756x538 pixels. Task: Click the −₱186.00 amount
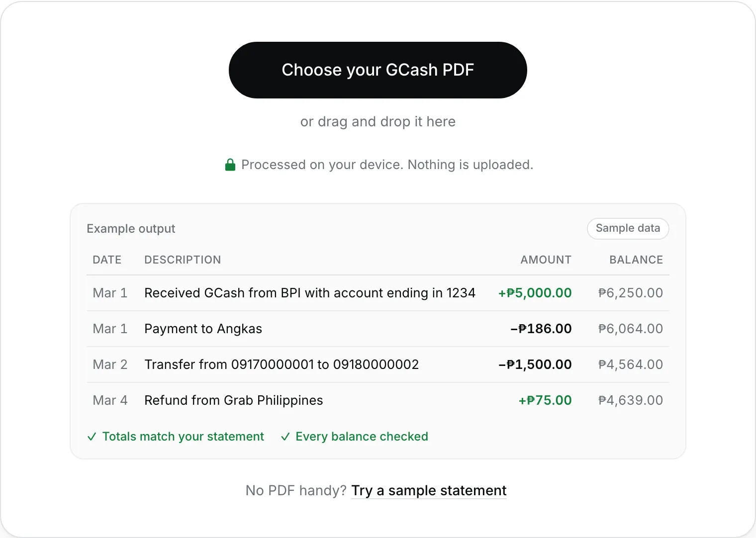tap(541, 329)
